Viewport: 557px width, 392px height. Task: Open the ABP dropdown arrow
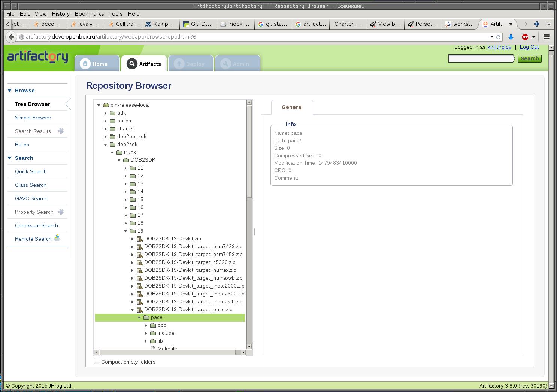533,37
